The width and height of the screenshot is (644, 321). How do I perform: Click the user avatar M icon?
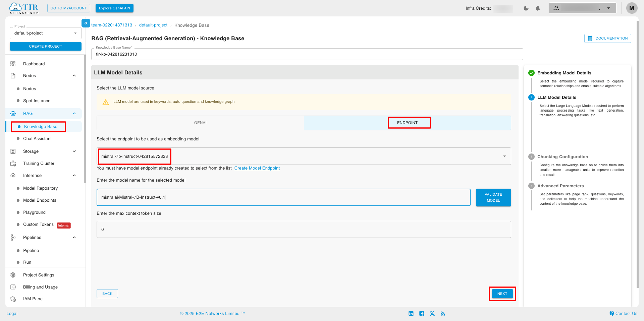coord(632,8)
